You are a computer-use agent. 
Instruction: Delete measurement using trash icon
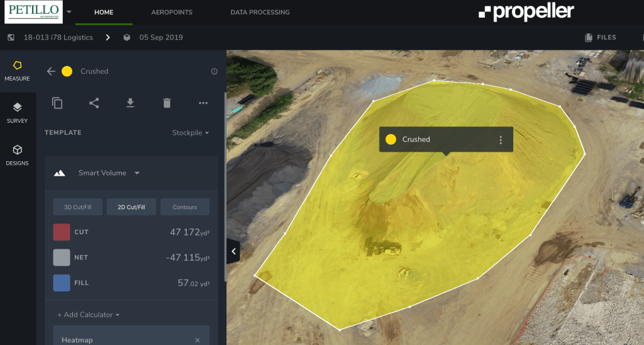[167, 103]
